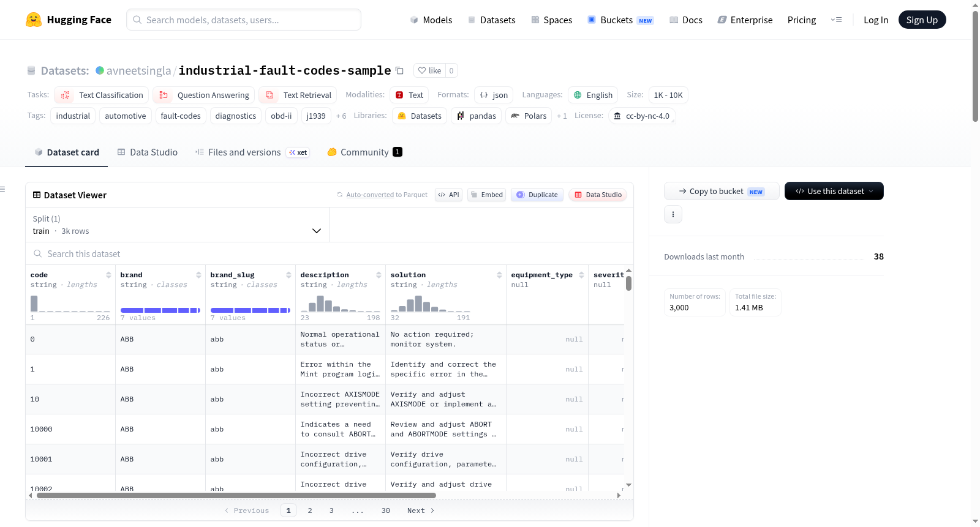Click the Log In link
980x527 pixels.
(x=876, y=20)
